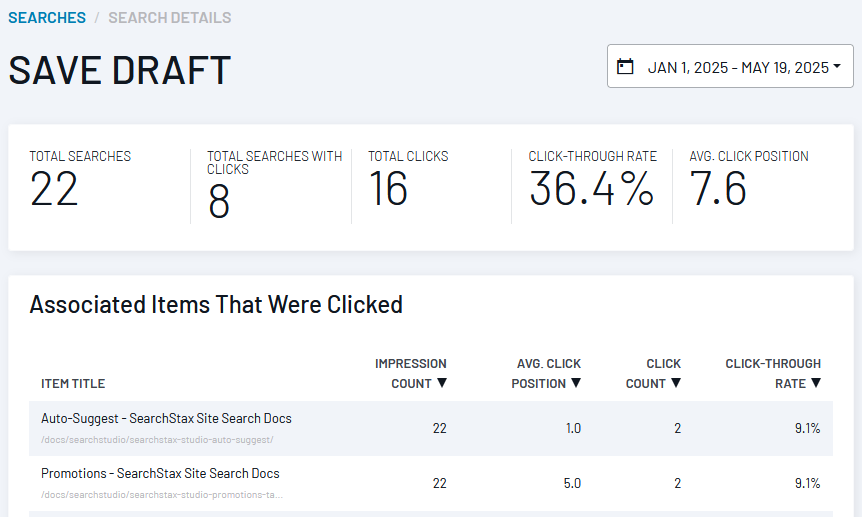Click the calendar icon in date picker
The height and width of the screenshot is (517, 862).
[x=625, y=67]
